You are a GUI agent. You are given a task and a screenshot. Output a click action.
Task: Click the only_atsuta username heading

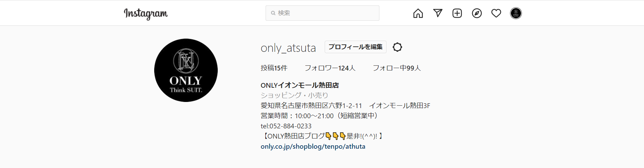[288, 48]
